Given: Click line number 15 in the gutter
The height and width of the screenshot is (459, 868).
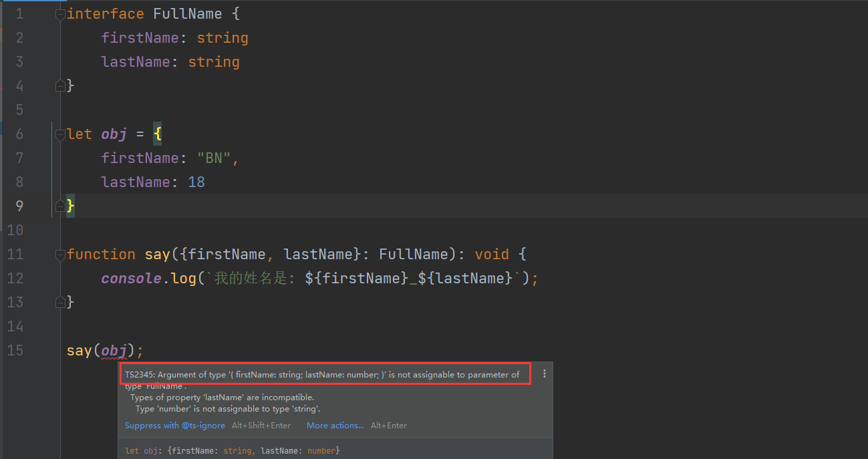Looking at the screenshot, I should click(x=15, y=350).
